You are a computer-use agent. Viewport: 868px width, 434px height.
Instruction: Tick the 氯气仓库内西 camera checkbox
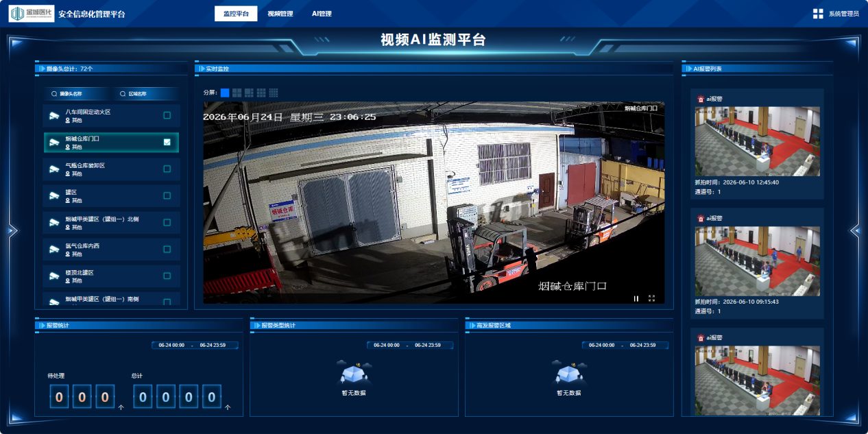point(167,249)
